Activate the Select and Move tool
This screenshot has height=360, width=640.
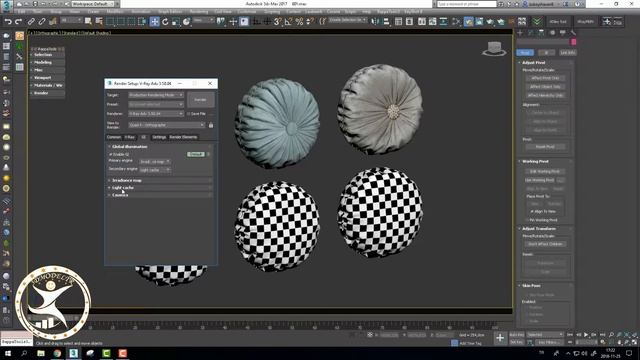pos(154,22)
